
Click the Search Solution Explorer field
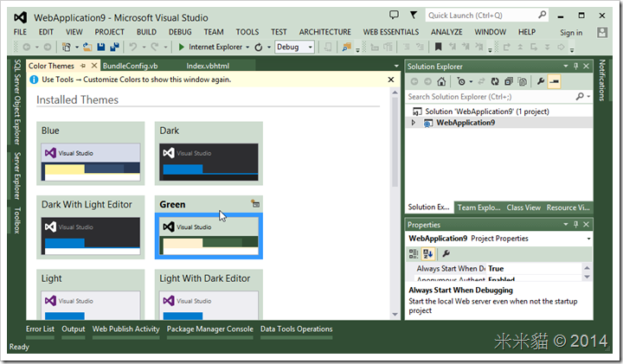[x=490, y=97]
